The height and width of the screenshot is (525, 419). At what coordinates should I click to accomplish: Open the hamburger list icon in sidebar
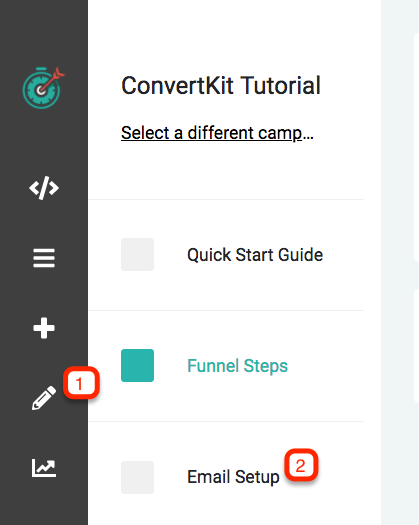(44, 258)
